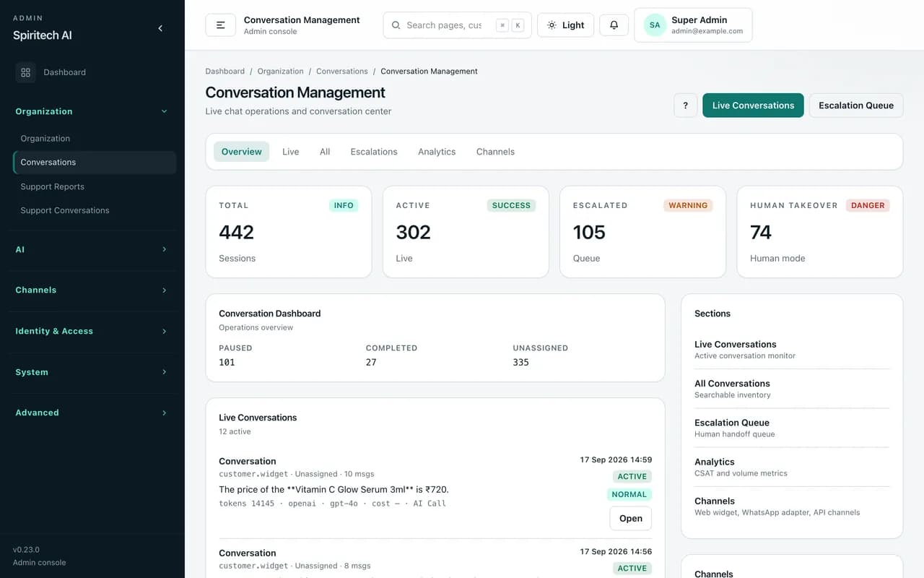The width and height of the screenshot is (924, 578).
Task: Open the Super Admin account menu
Action: click(693, 25)
